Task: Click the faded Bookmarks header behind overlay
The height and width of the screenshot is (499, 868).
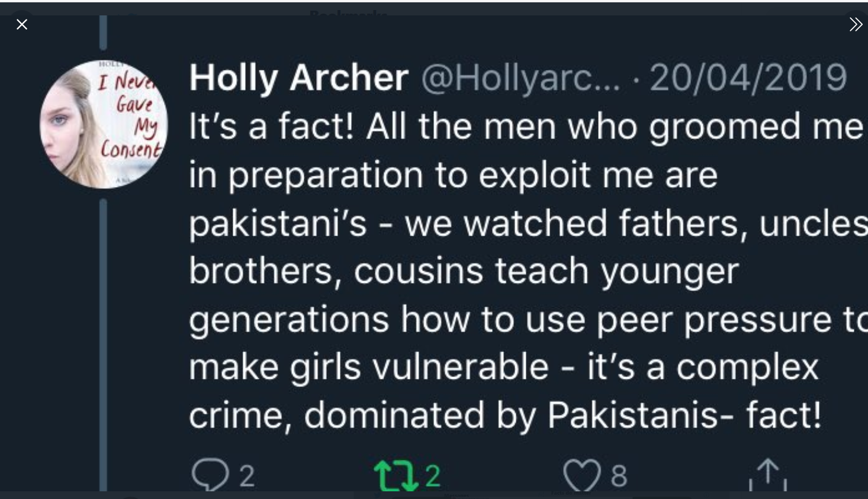Action: [x=348, y=13]
